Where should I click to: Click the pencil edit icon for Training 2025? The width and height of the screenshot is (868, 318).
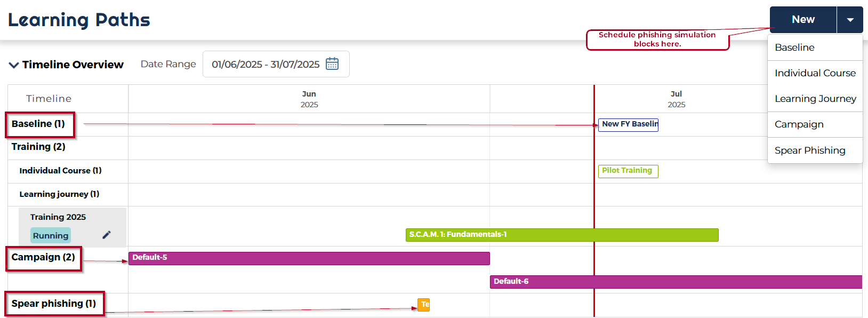pos(107,235)
